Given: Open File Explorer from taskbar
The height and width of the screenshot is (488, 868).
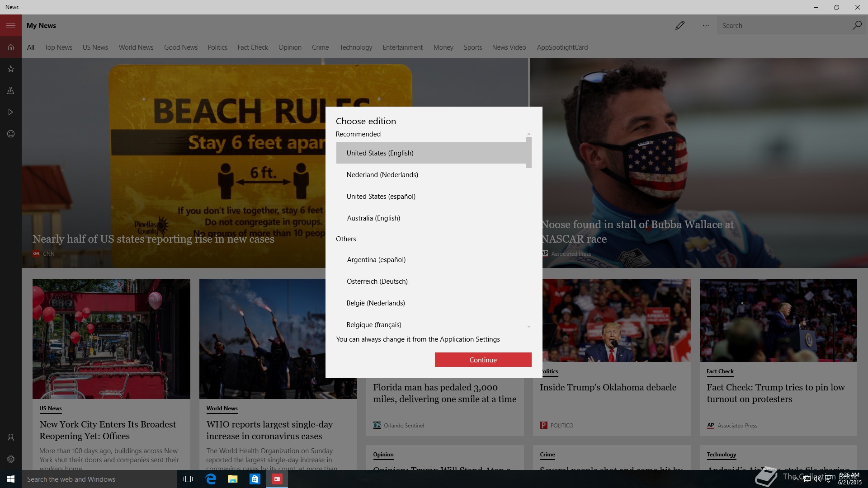Looking at the screenshot, I should [233, 479].
